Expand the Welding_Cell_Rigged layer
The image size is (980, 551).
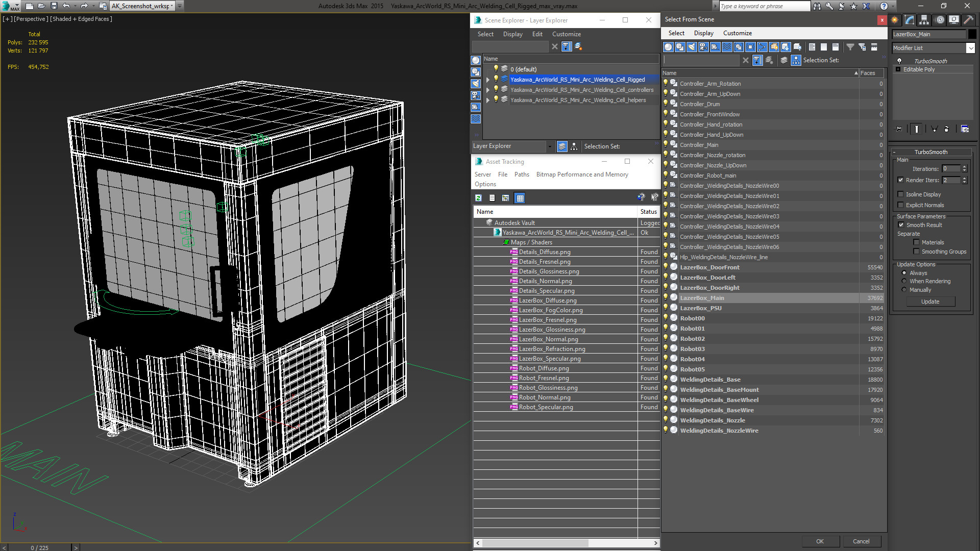[x=488, y=80]
